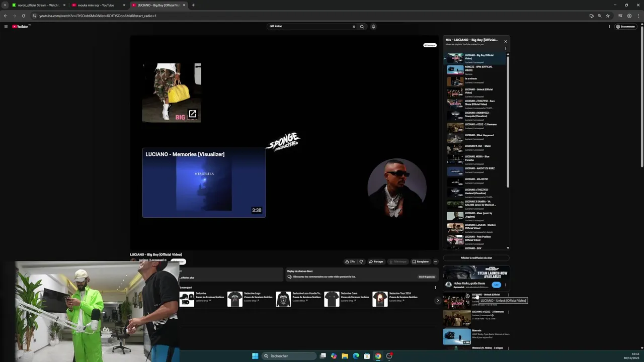The image size is (644, 362).
Task: Open LUCIANO - Memories Visualizer end card
Action: pos(204,183)
